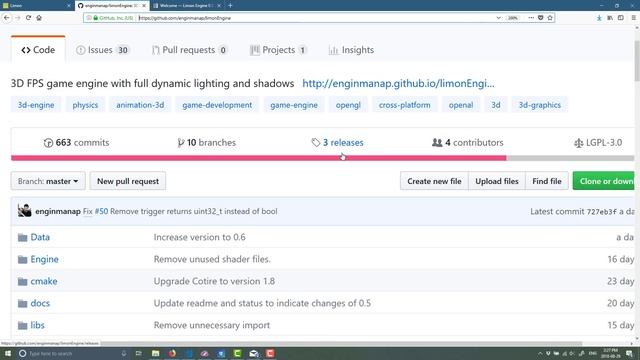Click the libs folder icon

point(22,326)
